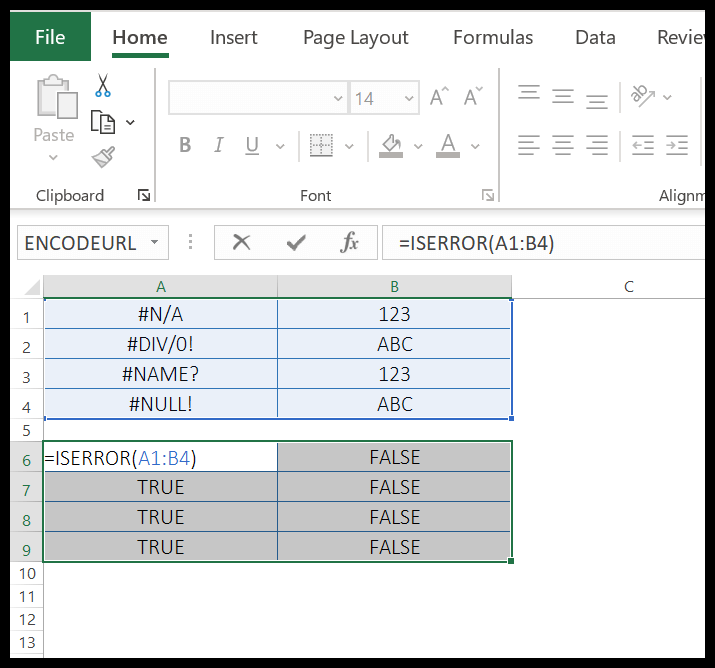Screen dimensions: 715x668
Task: Expand Paste options arrow
Action: 53,158
